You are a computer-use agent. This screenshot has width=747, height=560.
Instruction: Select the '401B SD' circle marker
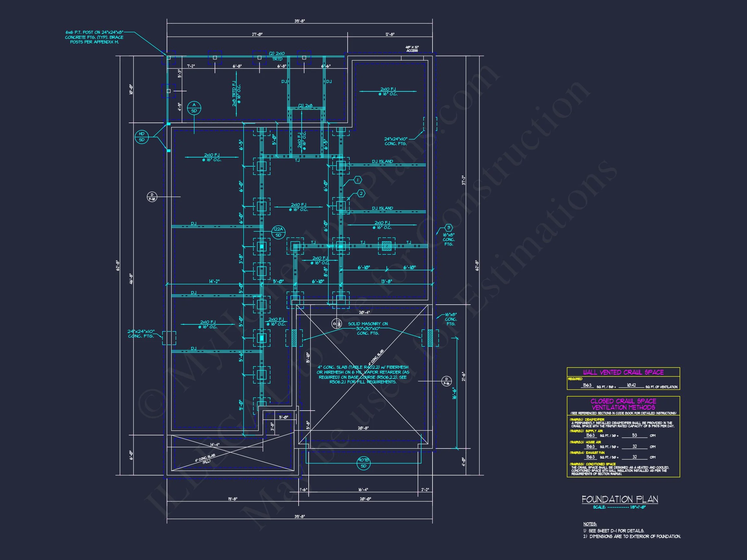363,463
